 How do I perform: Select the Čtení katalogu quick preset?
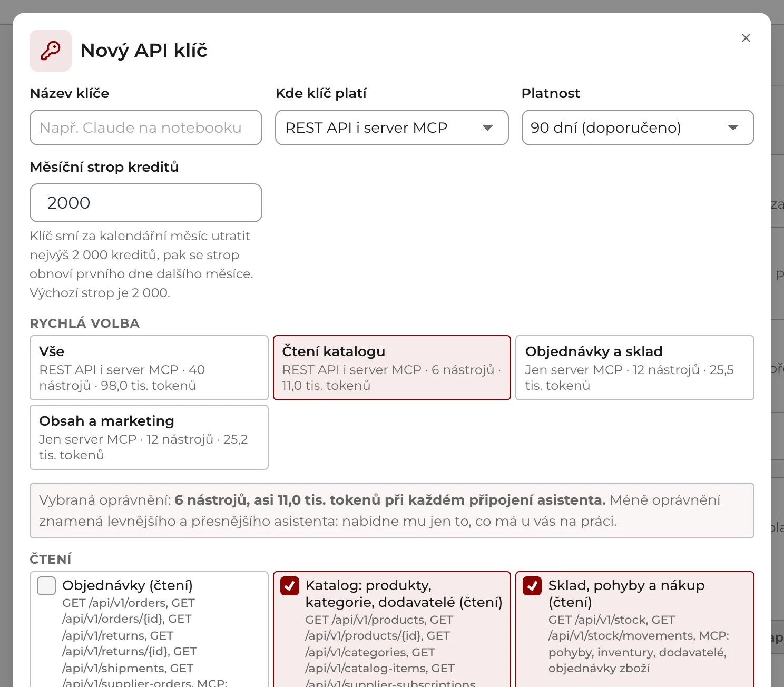pos(392,368)
